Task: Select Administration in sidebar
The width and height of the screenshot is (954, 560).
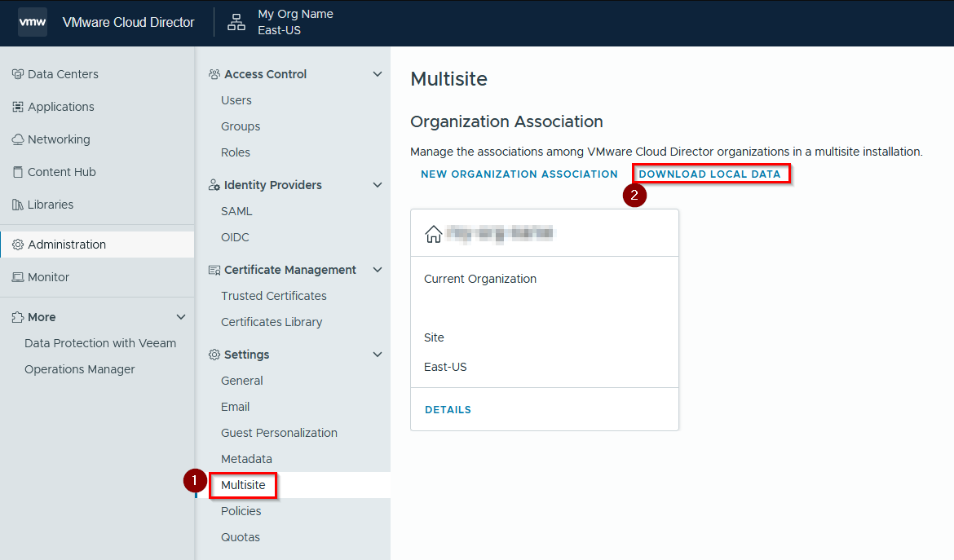Action: pyautogui.click(x=97, y=245)
